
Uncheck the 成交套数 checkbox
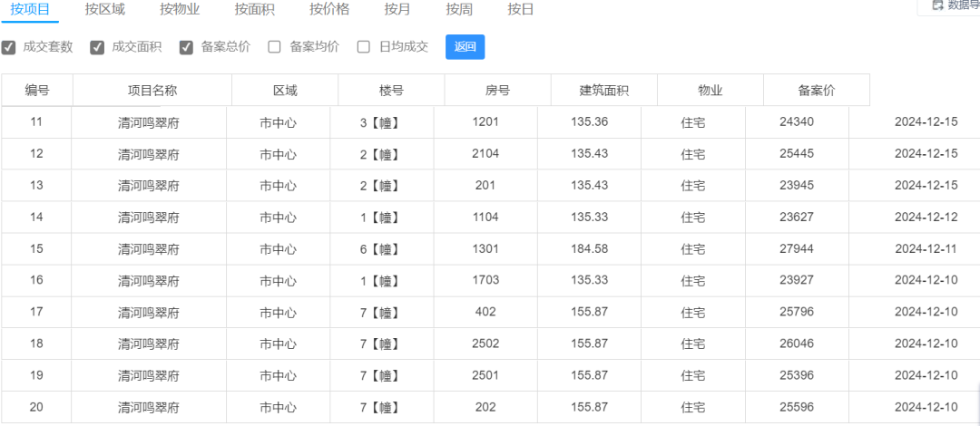[x=9, y=47]
